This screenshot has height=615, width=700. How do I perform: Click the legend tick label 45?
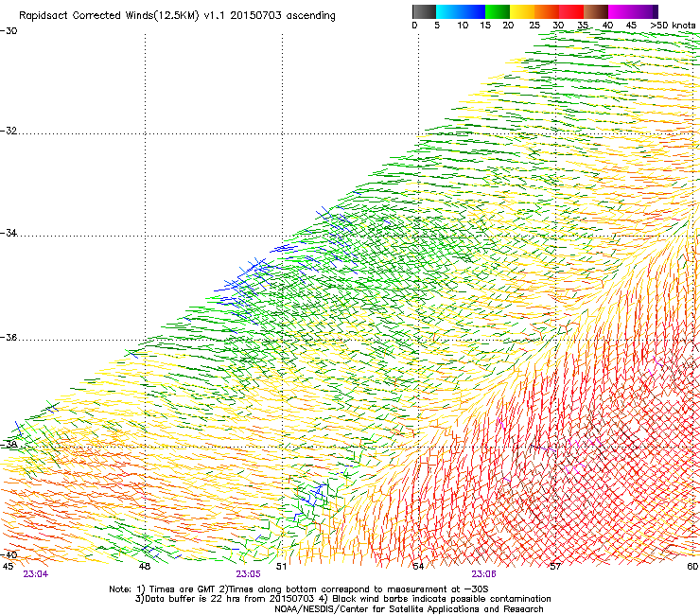[x=631, y=26]
